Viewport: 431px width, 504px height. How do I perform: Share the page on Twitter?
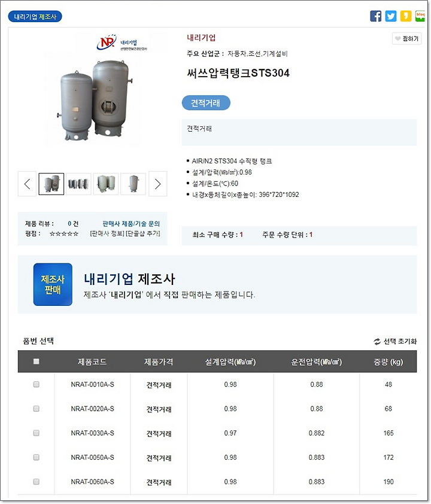391,16
